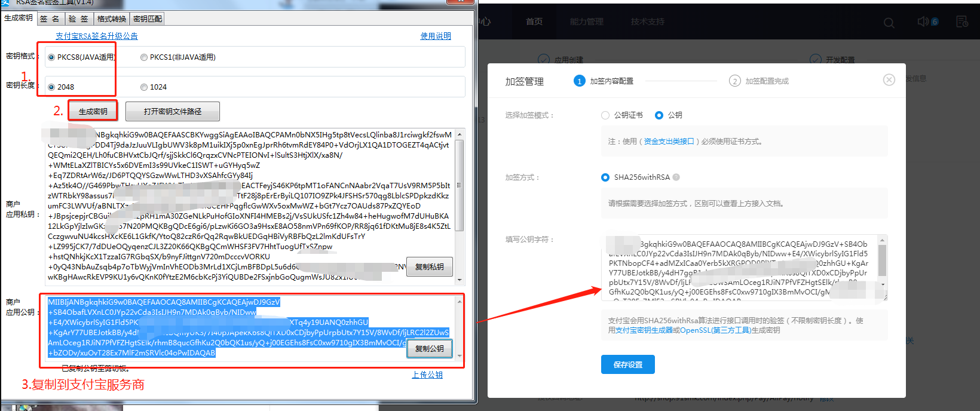Image resolution: width=980 pixels, height=411 pixels.
Task: Open the 验签 tab
Action: (78, 19)
